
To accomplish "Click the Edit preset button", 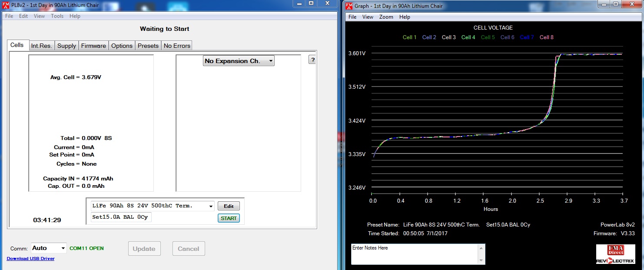I will (229, 206).
